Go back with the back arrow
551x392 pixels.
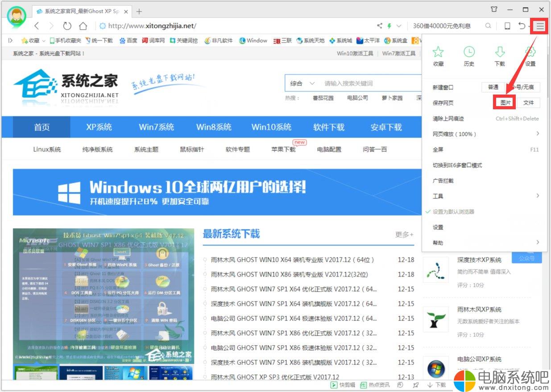37,26
